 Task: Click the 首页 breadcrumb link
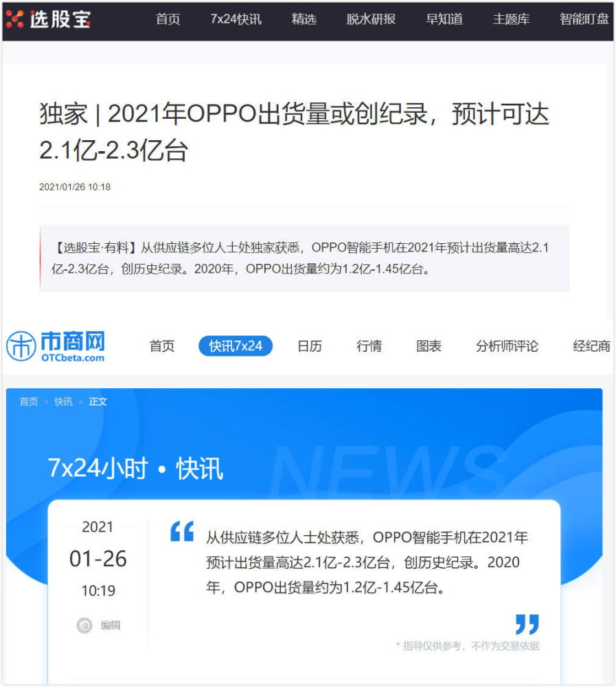29,402
